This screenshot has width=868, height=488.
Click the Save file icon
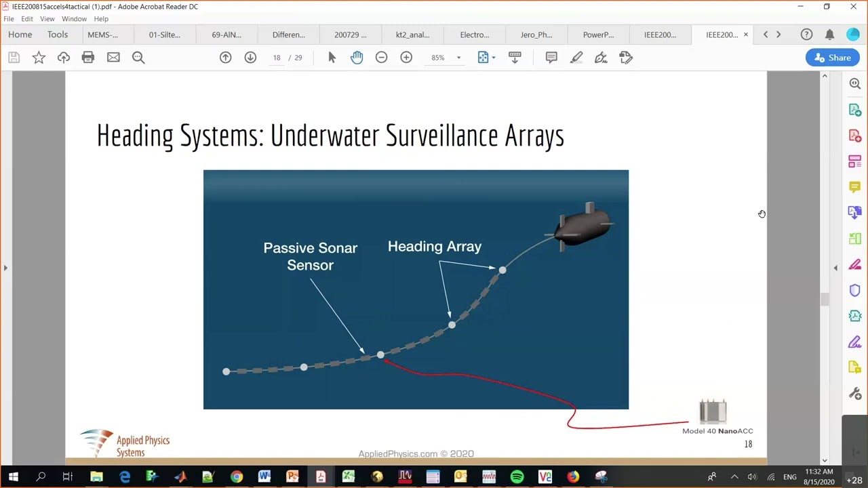tap(14, 58)
